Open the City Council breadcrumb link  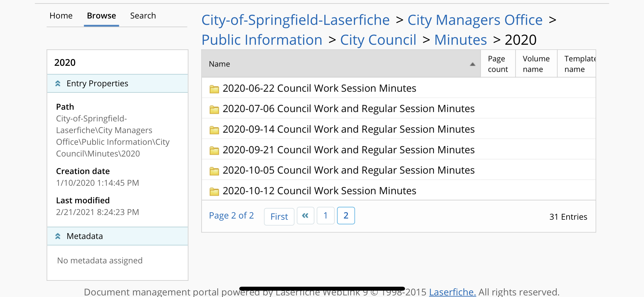(x=378, y=40)
